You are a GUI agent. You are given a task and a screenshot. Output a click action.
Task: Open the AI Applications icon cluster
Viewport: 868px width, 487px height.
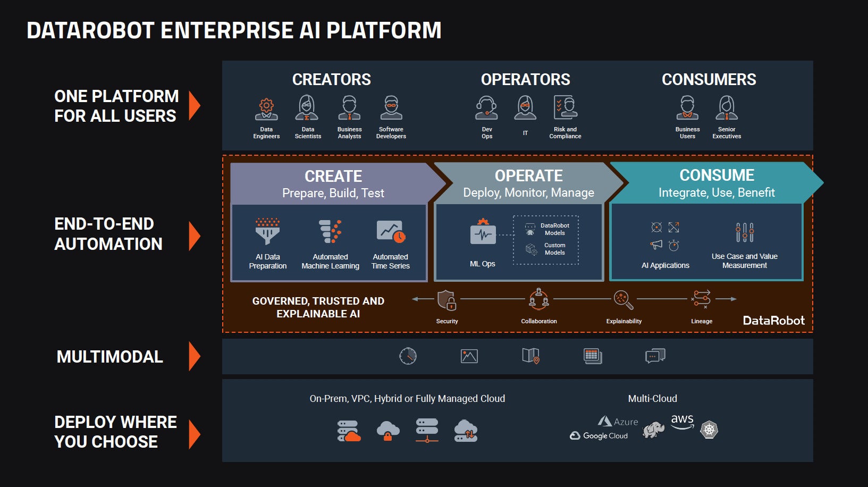[665, 236]
